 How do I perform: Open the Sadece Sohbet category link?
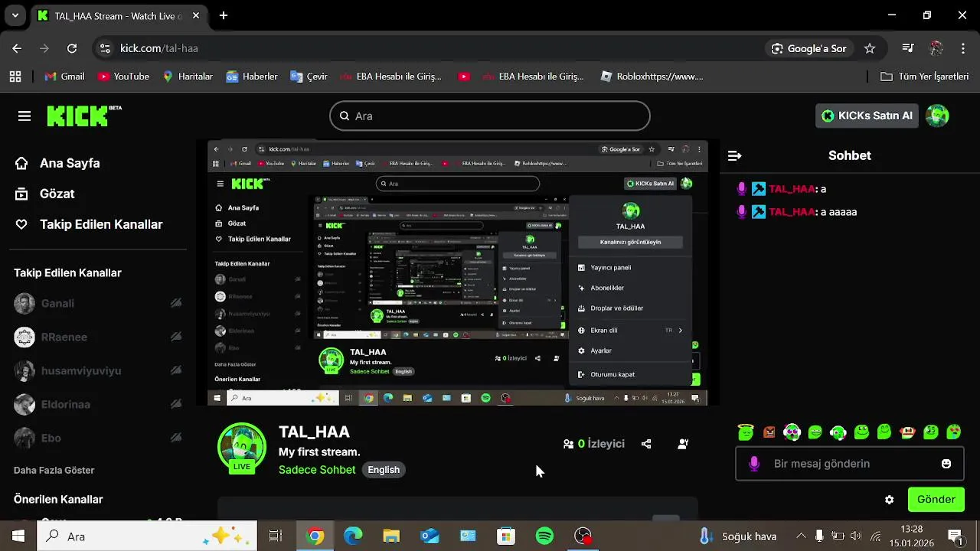click(x=317, y=470)
